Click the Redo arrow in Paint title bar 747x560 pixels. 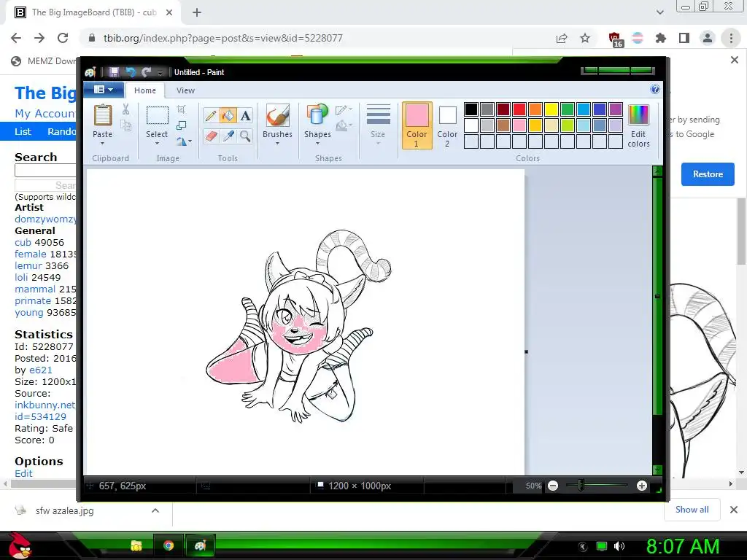click(x=146, y=72)
